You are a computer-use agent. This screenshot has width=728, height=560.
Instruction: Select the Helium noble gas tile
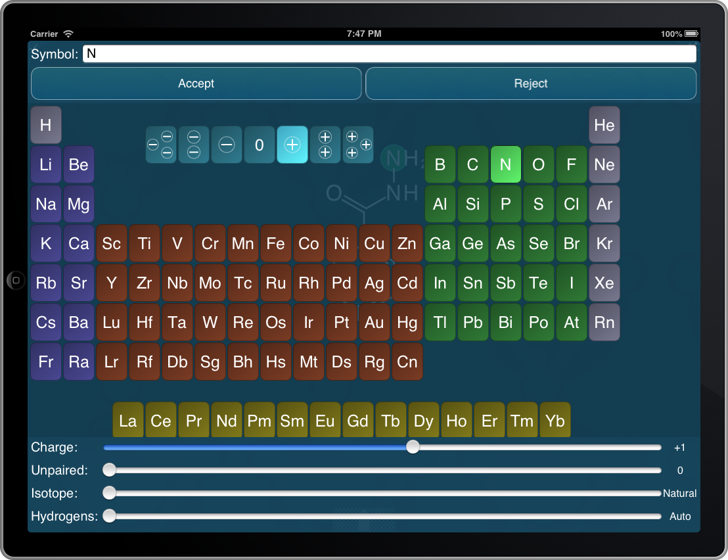click(604, 125)
